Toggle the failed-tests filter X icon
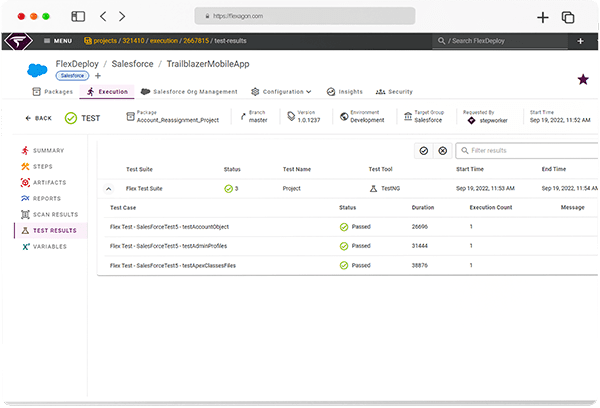The height and width of the screenshot is (408, 600). tap(443, 151)
